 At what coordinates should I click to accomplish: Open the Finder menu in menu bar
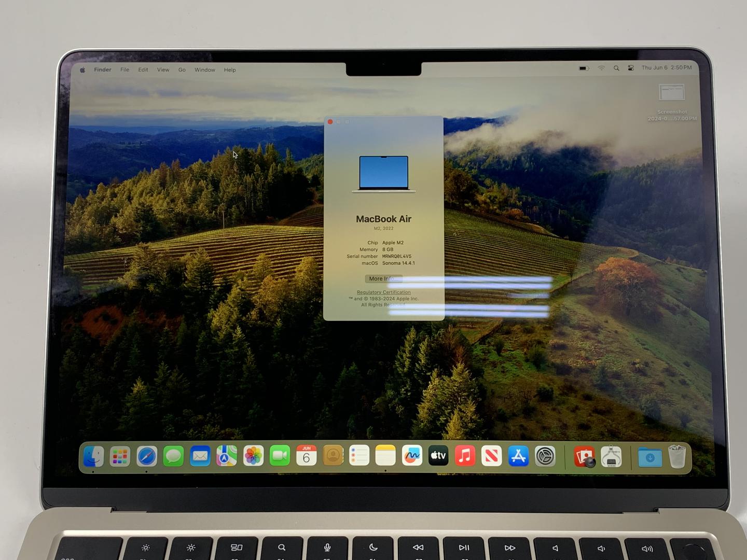point(103,69)
